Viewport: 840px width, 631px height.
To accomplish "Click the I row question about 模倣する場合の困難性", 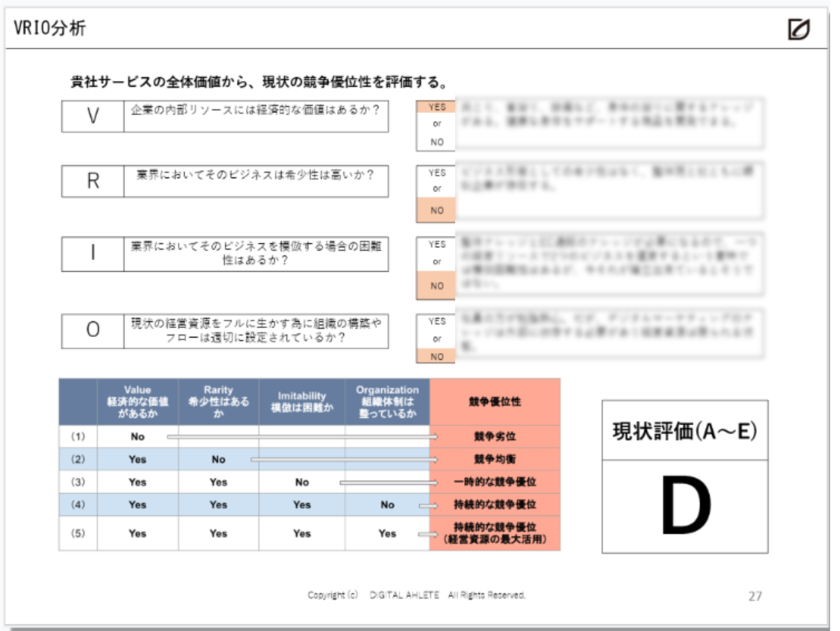I will coord(256,253).
